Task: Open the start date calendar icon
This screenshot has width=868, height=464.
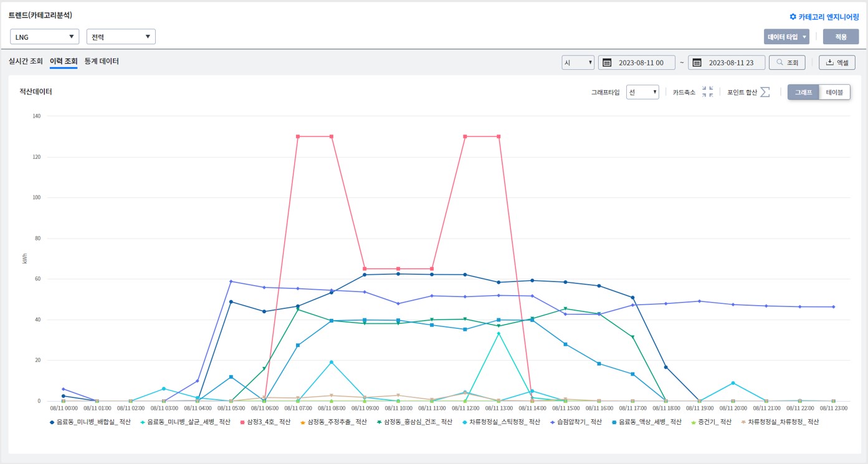Action: 607,62
